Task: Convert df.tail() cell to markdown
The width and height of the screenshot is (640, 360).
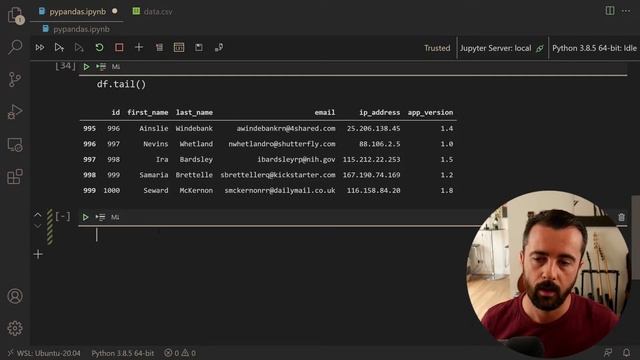Action: coord(116,67)
